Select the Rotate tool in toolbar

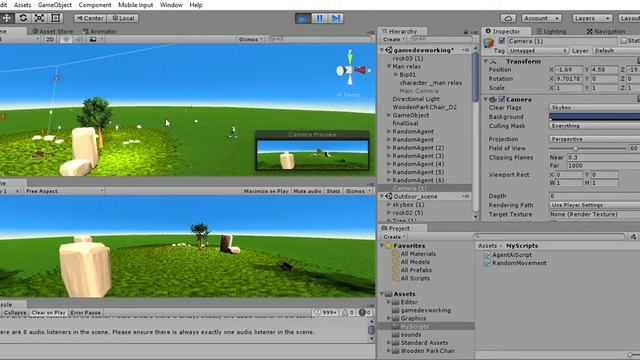[23, 18]
